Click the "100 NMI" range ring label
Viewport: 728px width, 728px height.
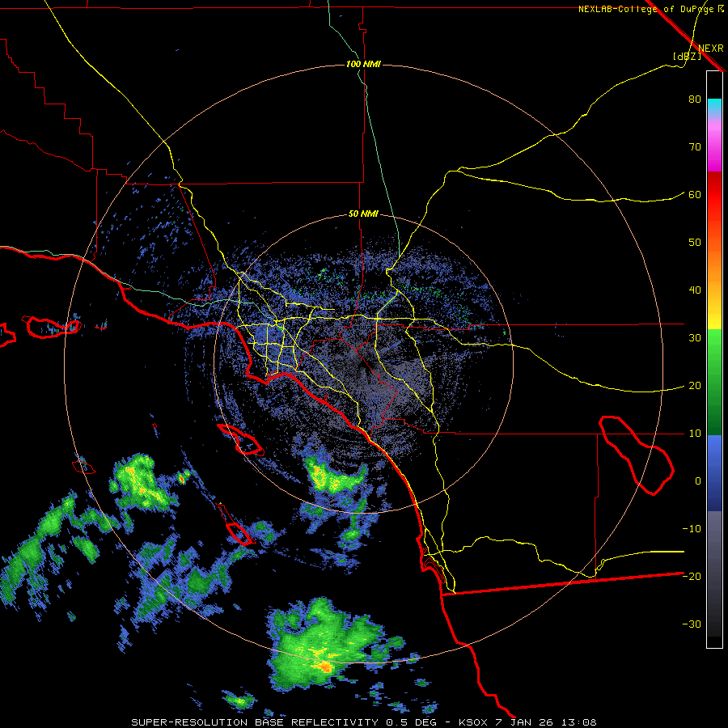pos(363,64)
